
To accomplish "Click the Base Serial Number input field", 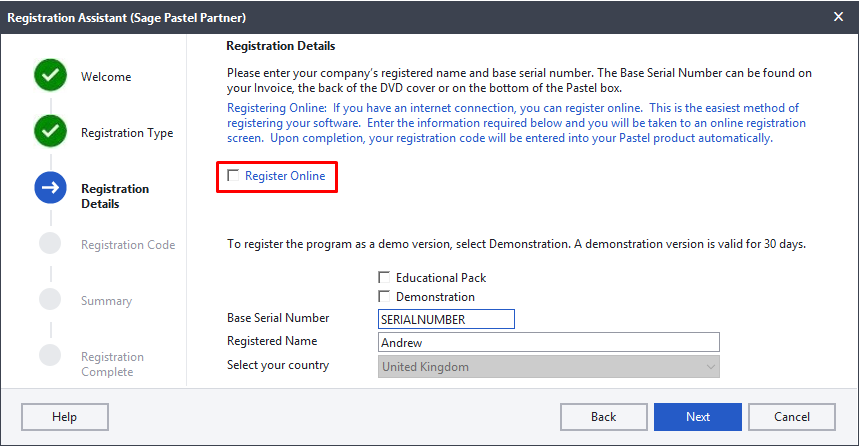I will [446, 319].
